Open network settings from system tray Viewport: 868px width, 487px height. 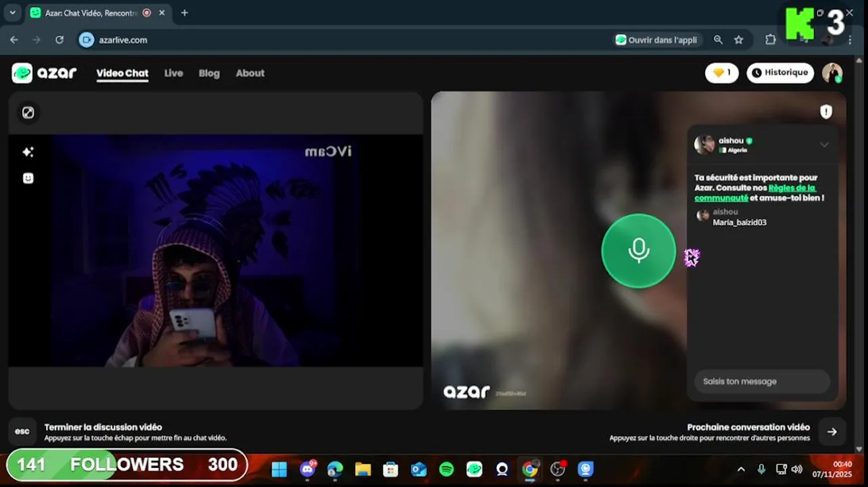[x=781, y=469]
